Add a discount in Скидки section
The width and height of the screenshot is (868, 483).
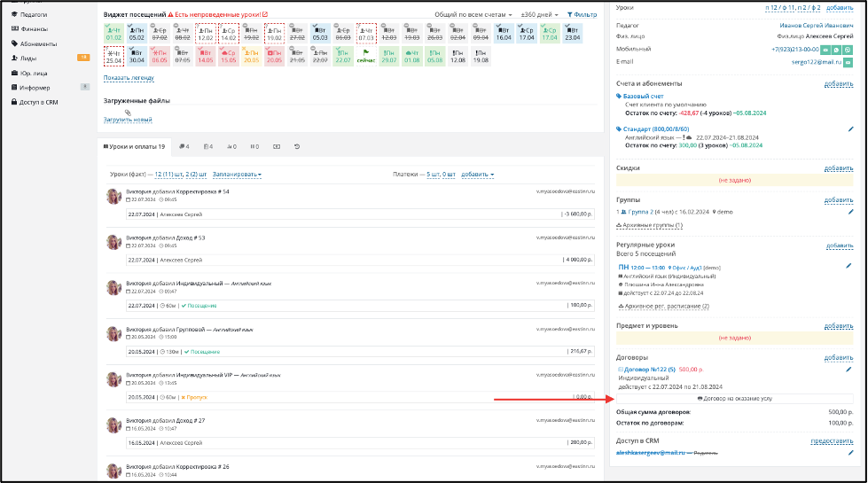839,168
